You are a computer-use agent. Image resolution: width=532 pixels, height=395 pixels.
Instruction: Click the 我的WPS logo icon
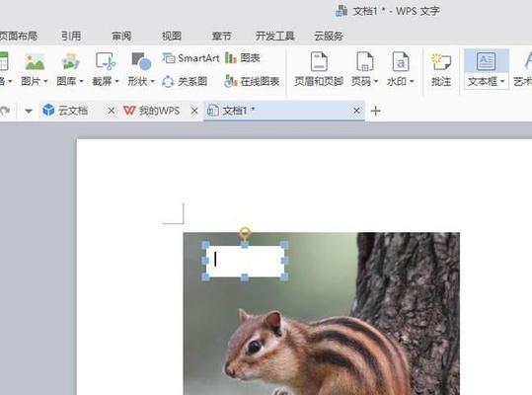coord(129,111)
